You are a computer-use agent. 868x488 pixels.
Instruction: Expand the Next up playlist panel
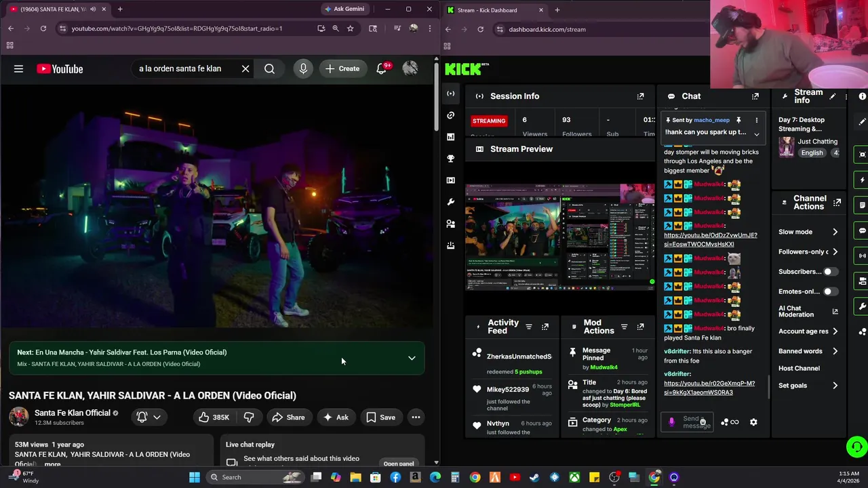pos(412,358)
